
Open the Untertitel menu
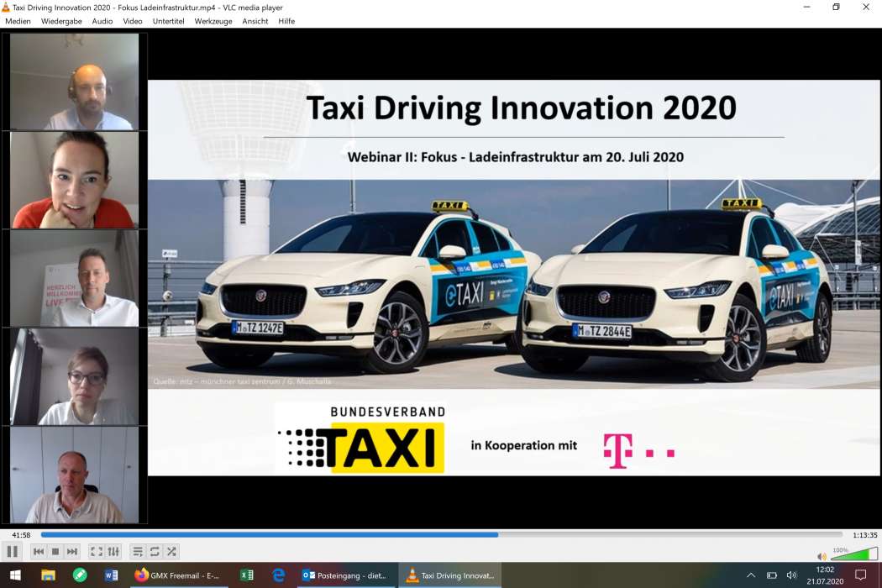168,21
